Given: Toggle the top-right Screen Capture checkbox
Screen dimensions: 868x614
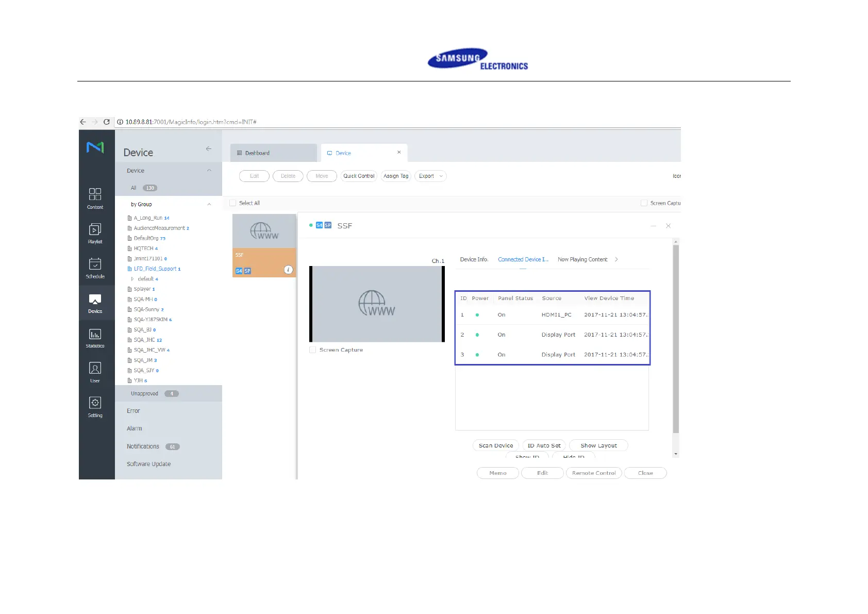Looking at the screenshot, I should point(644,203).
